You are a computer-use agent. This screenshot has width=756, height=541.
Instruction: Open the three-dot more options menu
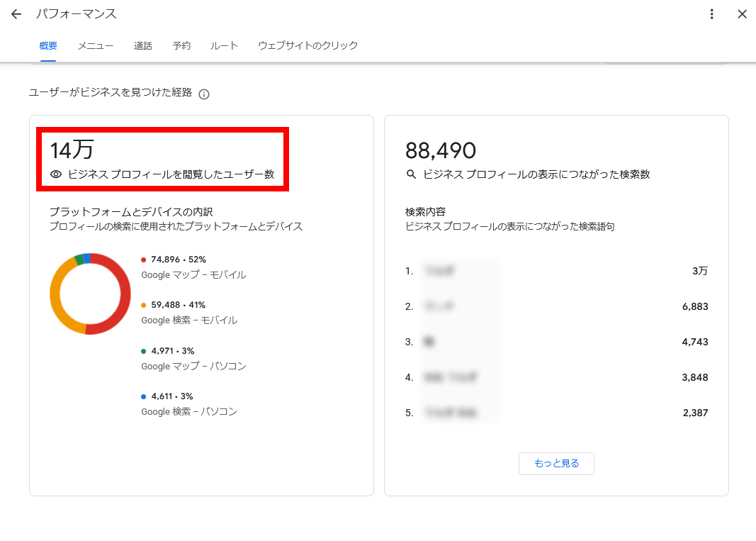pyautogui.click(x=711, y=14)
